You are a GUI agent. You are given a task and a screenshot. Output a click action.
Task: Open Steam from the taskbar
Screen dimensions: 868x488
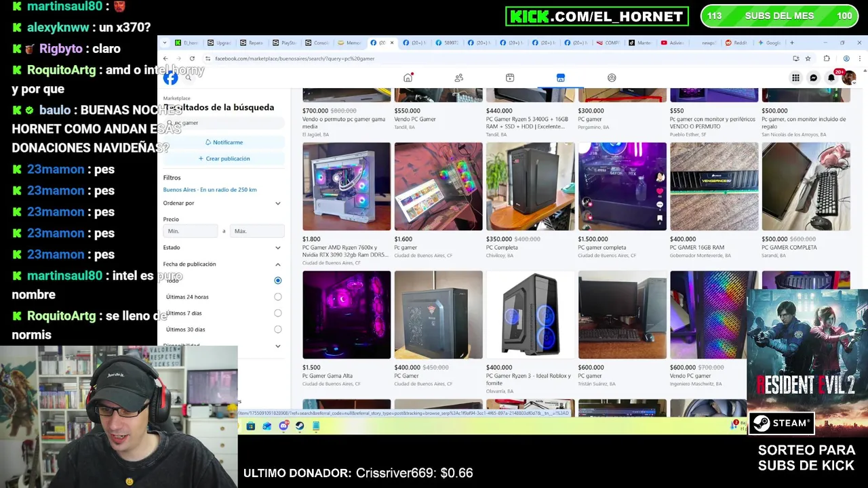(300, 426)
